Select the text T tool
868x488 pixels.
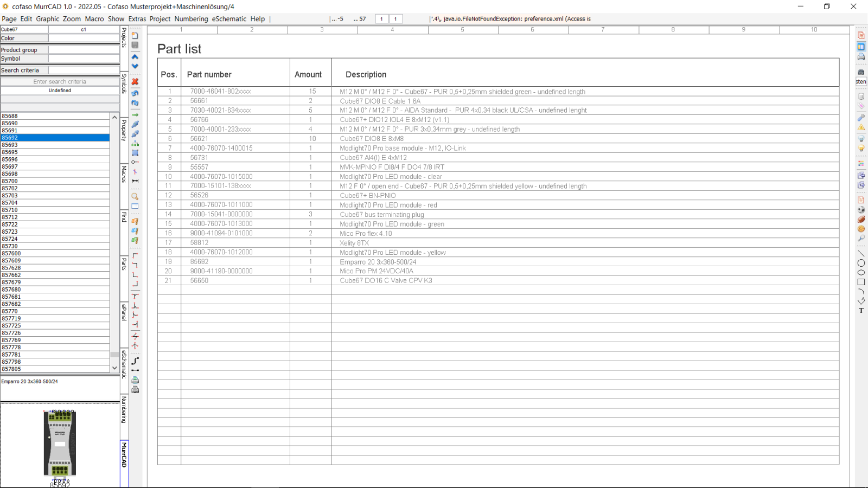tap(861, 311)
